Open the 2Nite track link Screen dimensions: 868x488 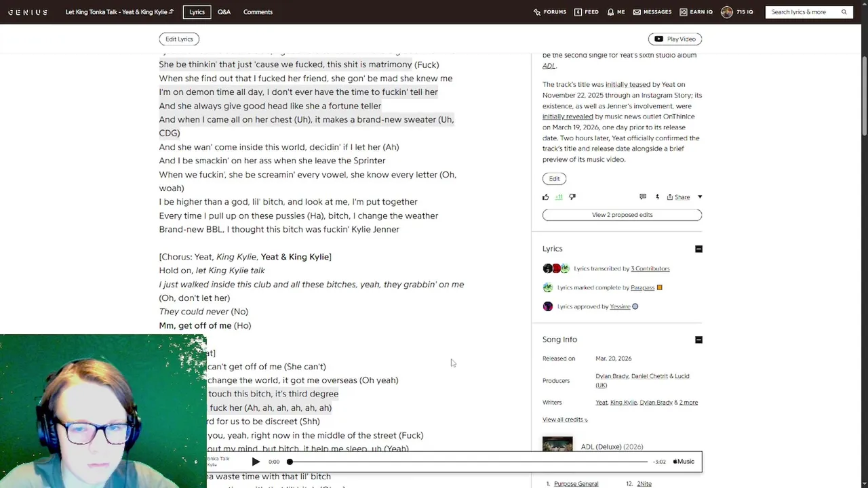pos(644,483)
